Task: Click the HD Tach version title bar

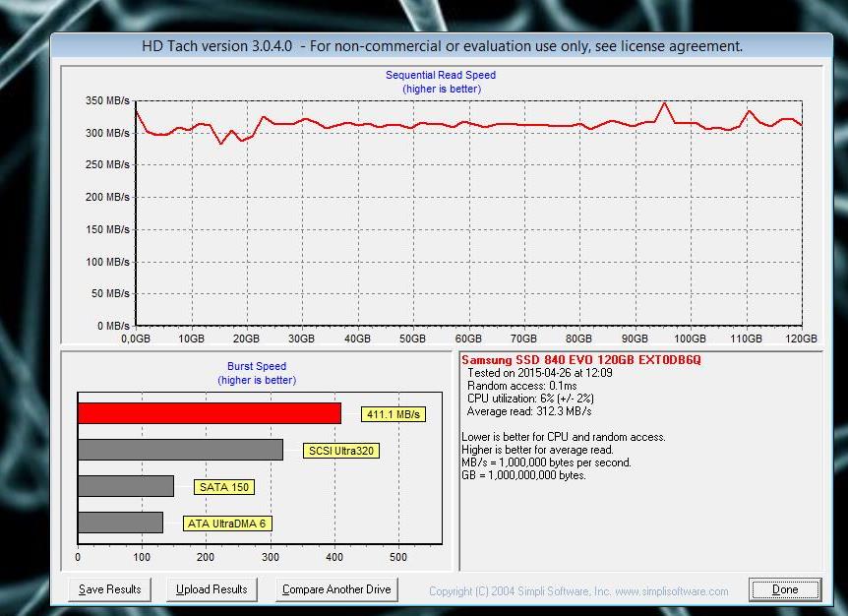Action: point(442,46)
